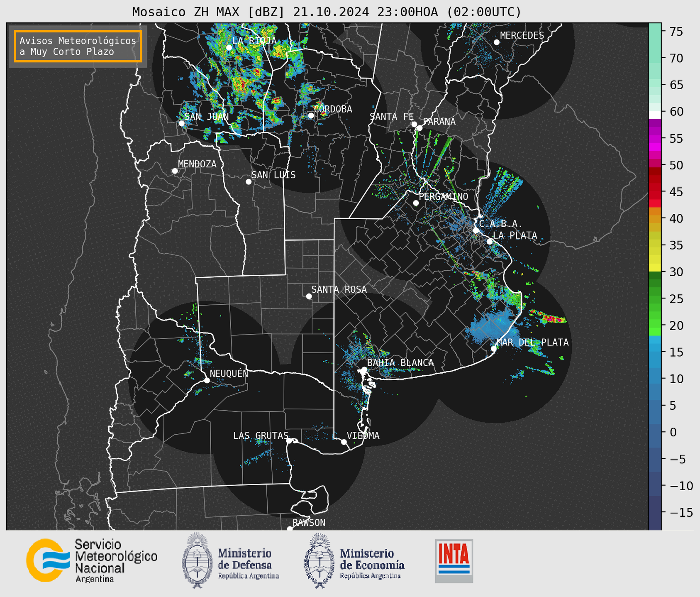This screenshot has height=597, width=700.
Task: Click the VIEDMA city marker dot
Action: point(344,442)
